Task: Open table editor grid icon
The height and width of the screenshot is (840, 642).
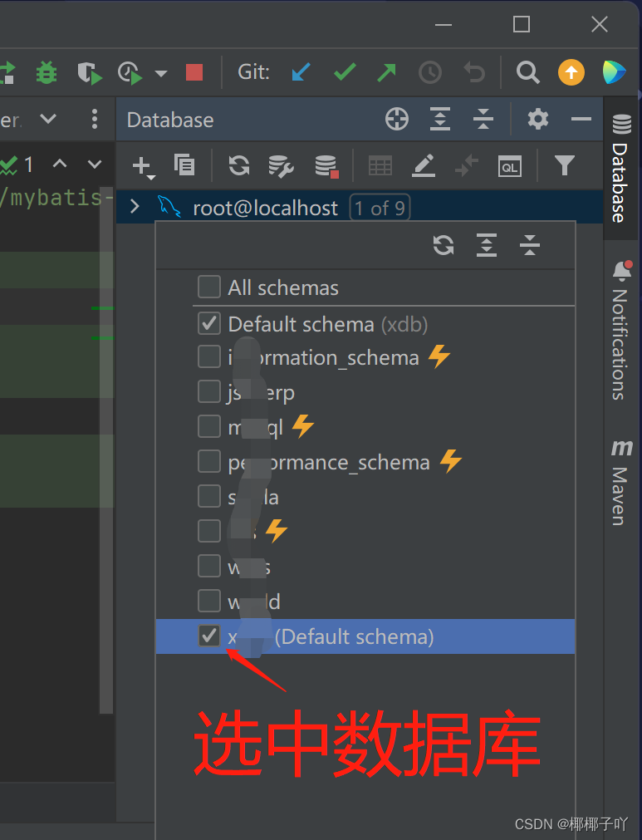Action: click(380, 165)
